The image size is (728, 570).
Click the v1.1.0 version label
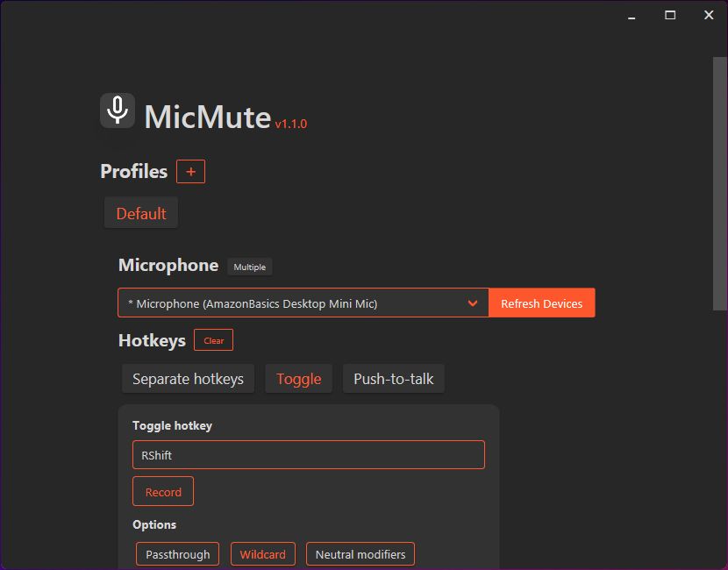pyautogui.click(x=290, y=125)
